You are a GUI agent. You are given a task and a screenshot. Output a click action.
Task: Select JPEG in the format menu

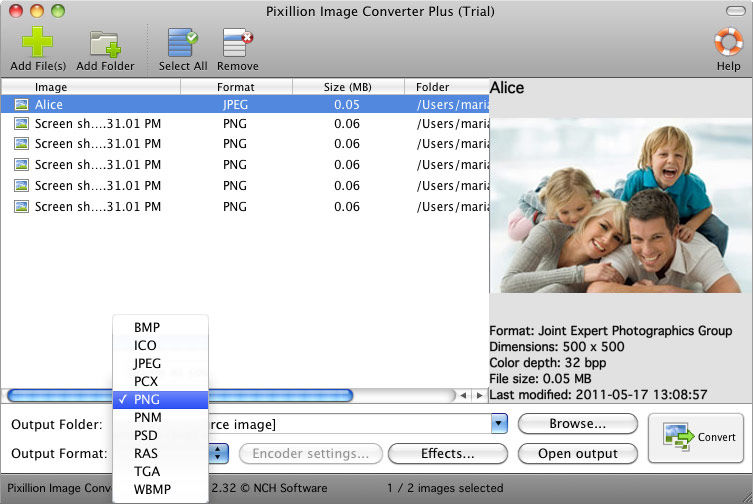click(x=147, y=363)
